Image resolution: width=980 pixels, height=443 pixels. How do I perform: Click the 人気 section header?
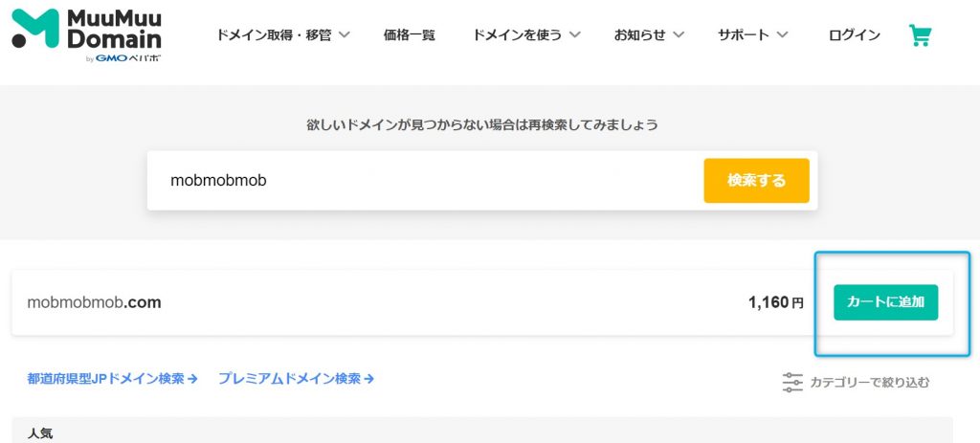tap(39, 433)
